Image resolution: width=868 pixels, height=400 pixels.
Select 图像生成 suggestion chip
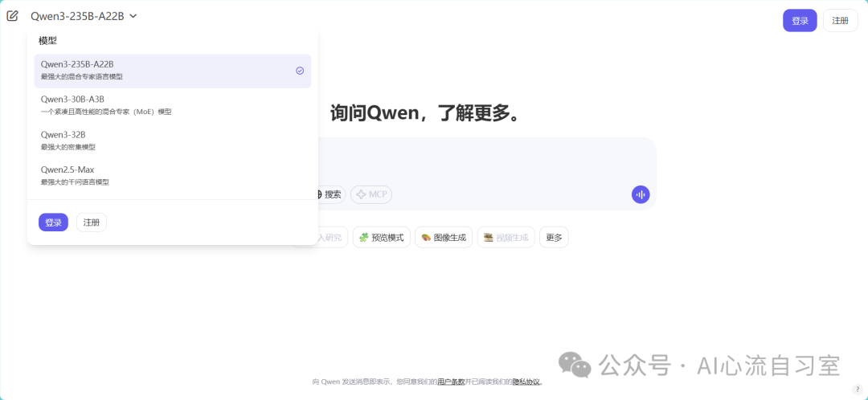point(444,237)
